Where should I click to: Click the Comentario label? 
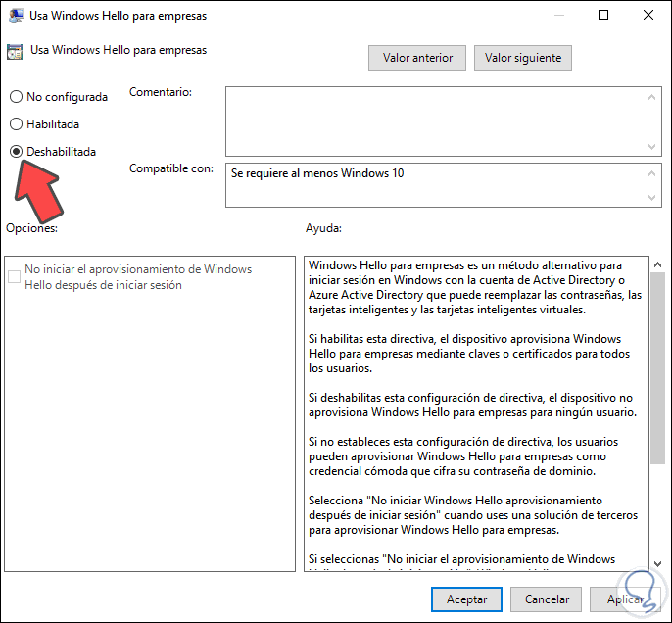click(x=161, y=92)
